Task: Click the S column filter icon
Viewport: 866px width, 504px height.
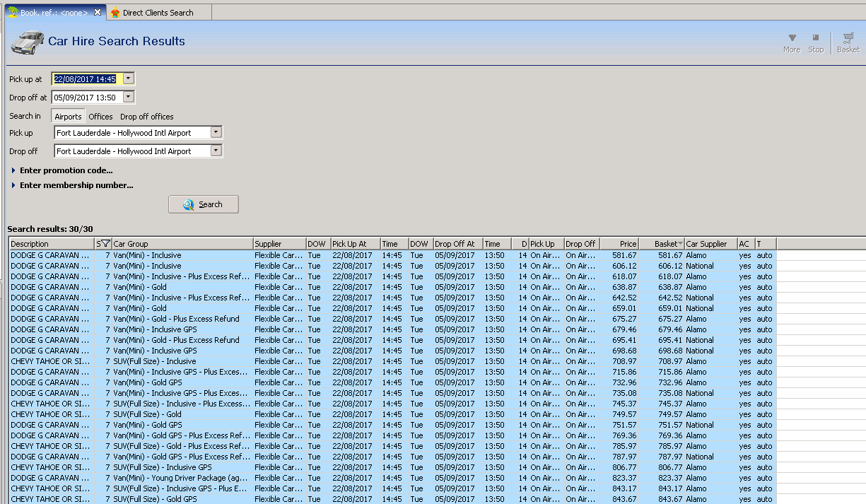Action: [105, 244]
